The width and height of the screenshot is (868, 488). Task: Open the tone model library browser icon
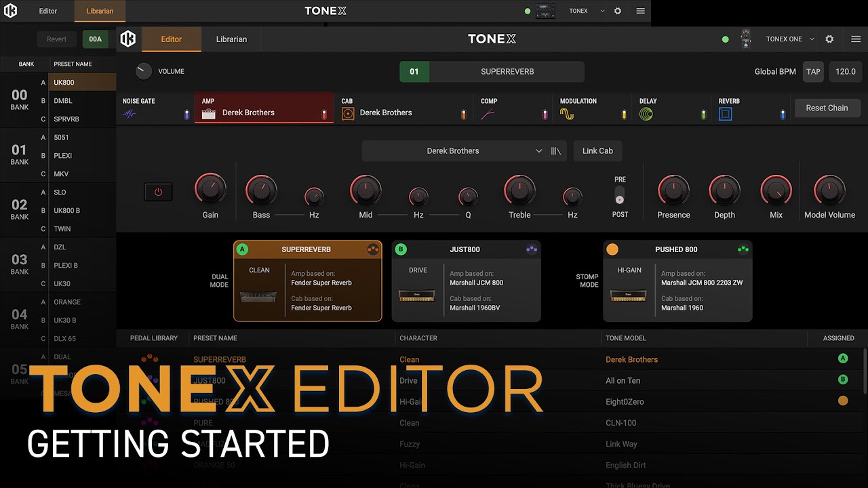[556, 151]
